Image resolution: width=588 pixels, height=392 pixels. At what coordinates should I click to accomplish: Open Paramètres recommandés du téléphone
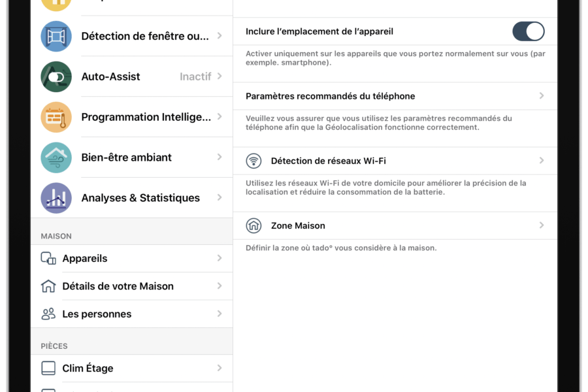click(395, 96)
